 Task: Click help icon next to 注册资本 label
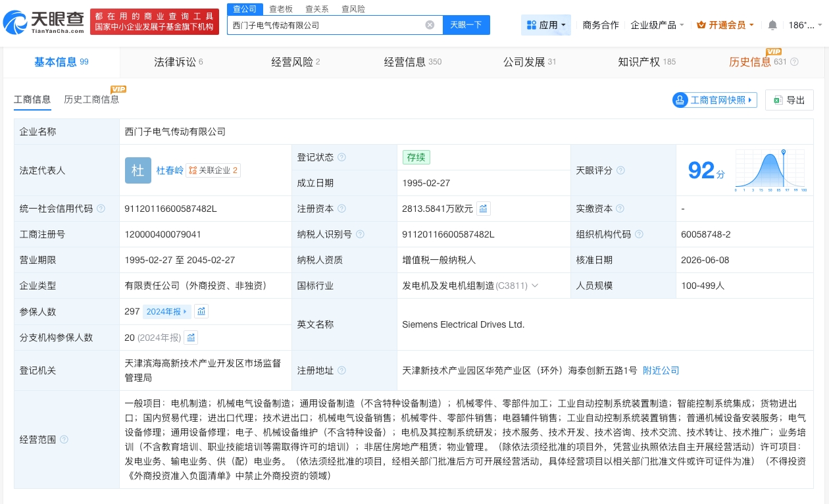pyautogui.click(x=341, y=209)
